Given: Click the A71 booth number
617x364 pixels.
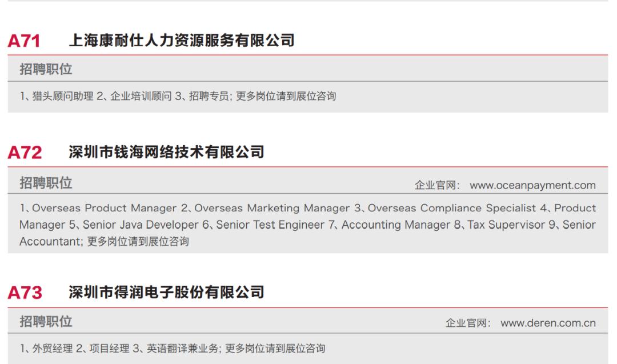Looking at the screenshot, I should [25, 41].
